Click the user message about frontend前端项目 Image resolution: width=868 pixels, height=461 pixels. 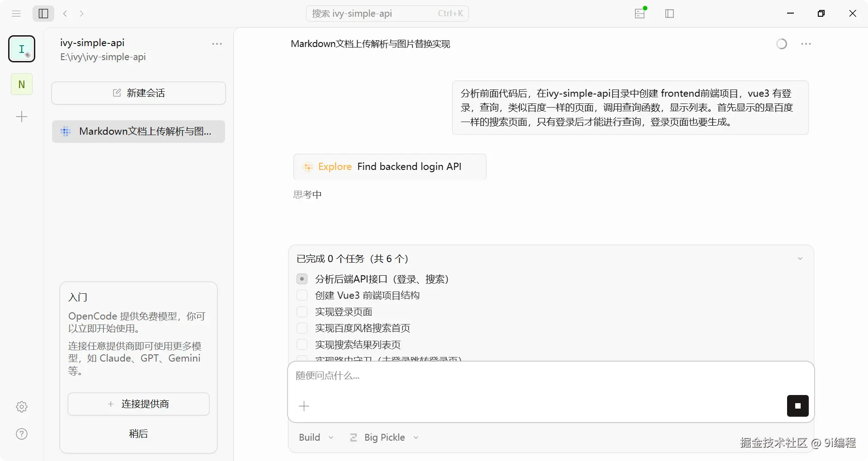click(x=630, y=108)
